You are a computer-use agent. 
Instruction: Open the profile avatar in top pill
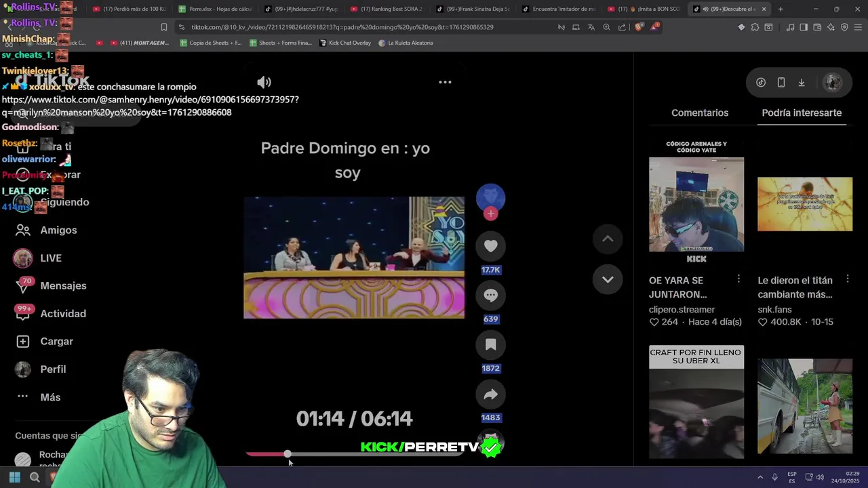[833, 82]
